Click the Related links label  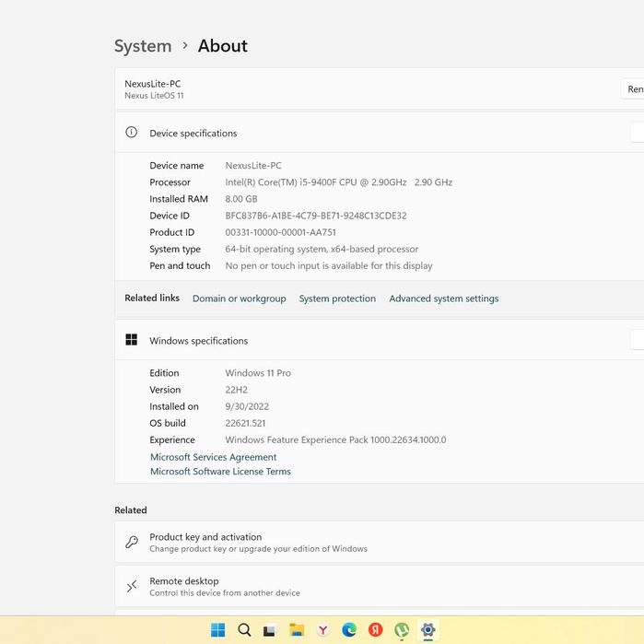(x=152, y=299)
